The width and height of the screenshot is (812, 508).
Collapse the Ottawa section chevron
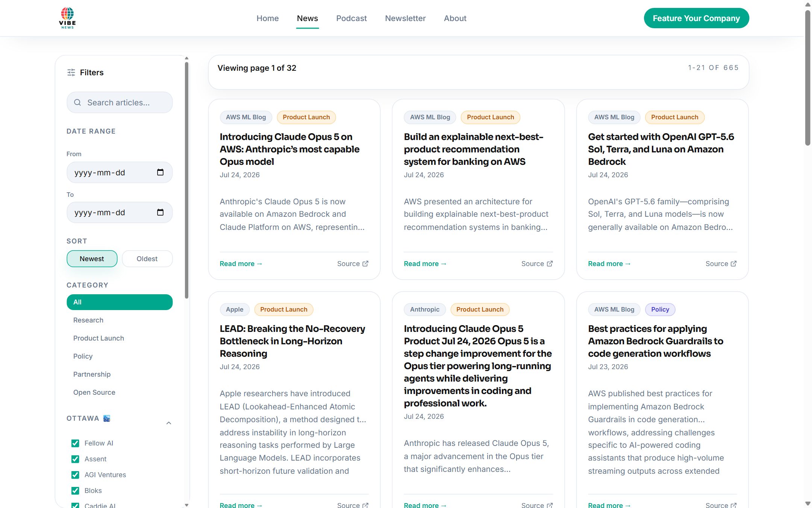(x=169, y=423)
